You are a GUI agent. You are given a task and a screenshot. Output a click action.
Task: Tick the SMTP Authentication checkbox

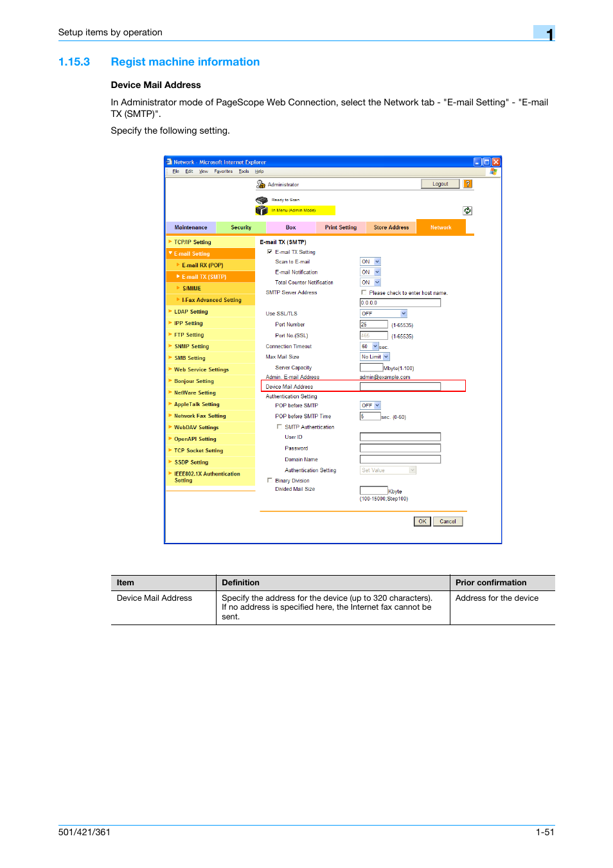[x=280, y=427]
